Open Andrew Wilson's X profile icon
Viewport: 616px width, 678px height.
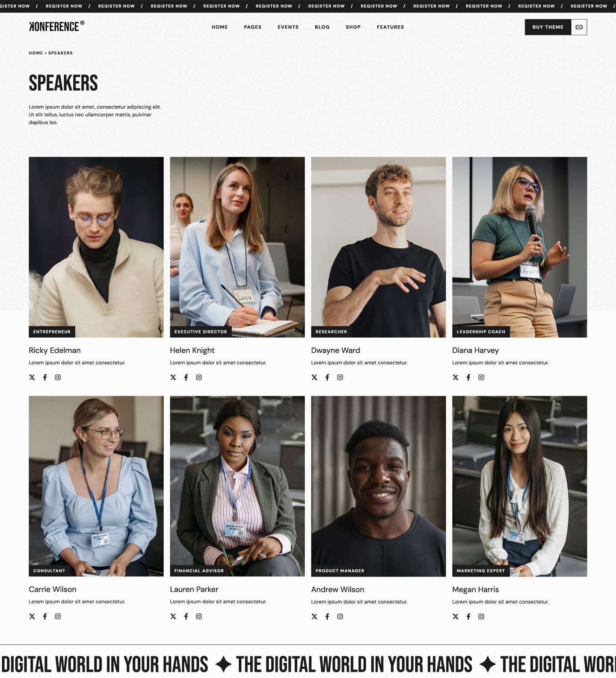point(314,616)
